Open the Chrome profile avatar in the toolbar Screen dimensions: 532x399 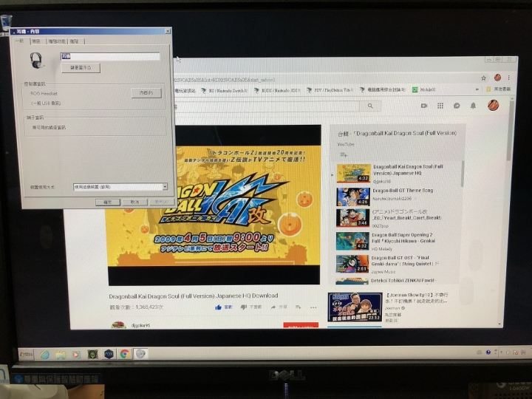coord(498,78)
